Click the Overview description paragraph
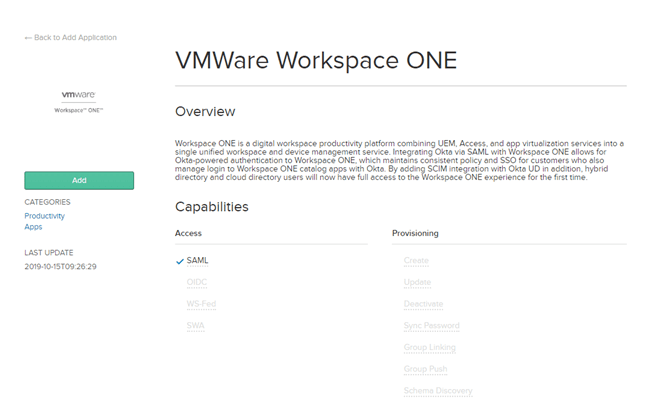Viewport: 658px width, 411px height. 399,160
